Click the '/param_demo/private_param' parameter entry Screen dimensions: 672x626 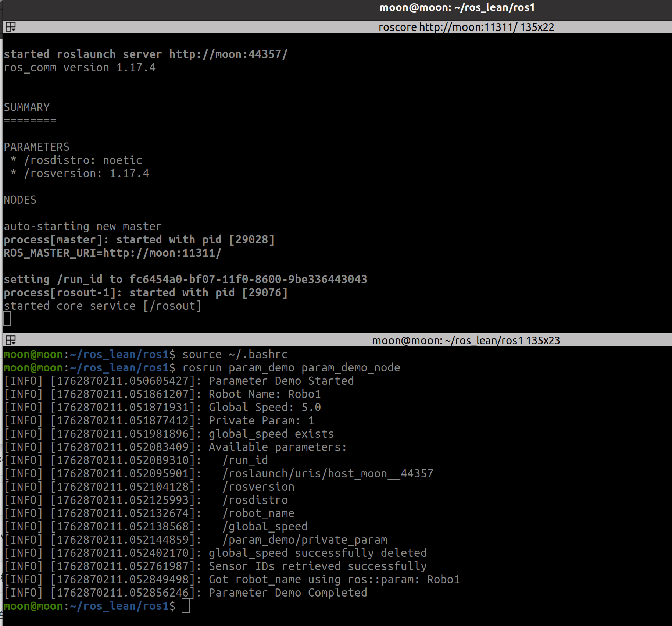(x=305, y=540)
